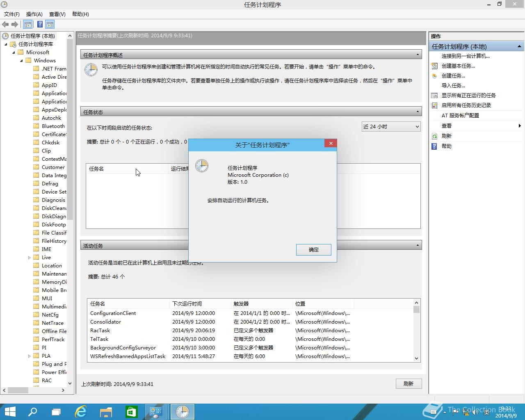Image resolution: width=525 pixels, height=420 pixels.
Task: Click the 任务名 column header in task status
Action: [127, 169]
